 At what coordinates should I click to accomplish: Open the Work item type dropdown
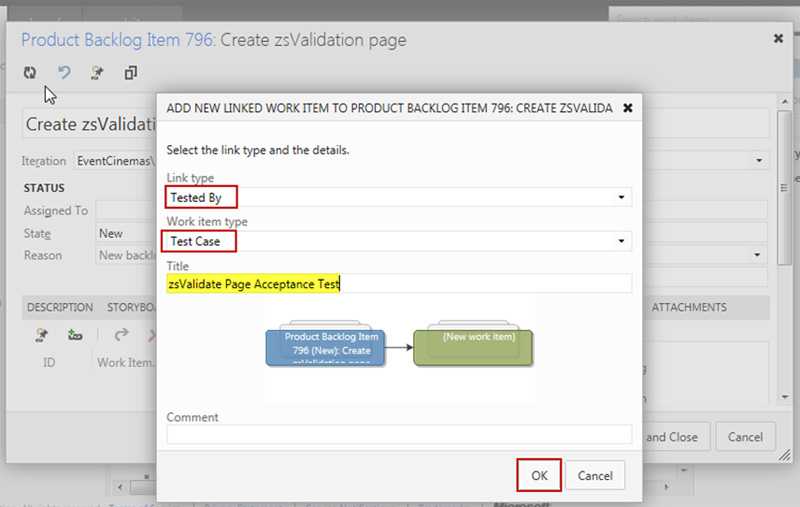(622, 241)
